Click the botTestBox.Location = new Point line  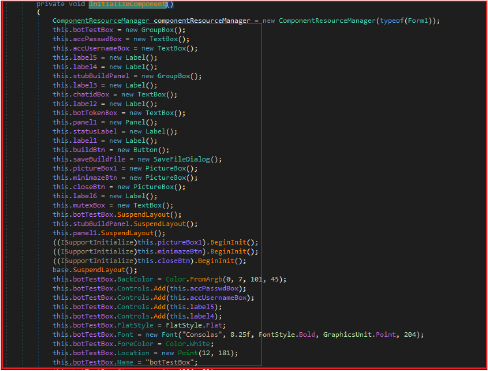tap(145, 353)
